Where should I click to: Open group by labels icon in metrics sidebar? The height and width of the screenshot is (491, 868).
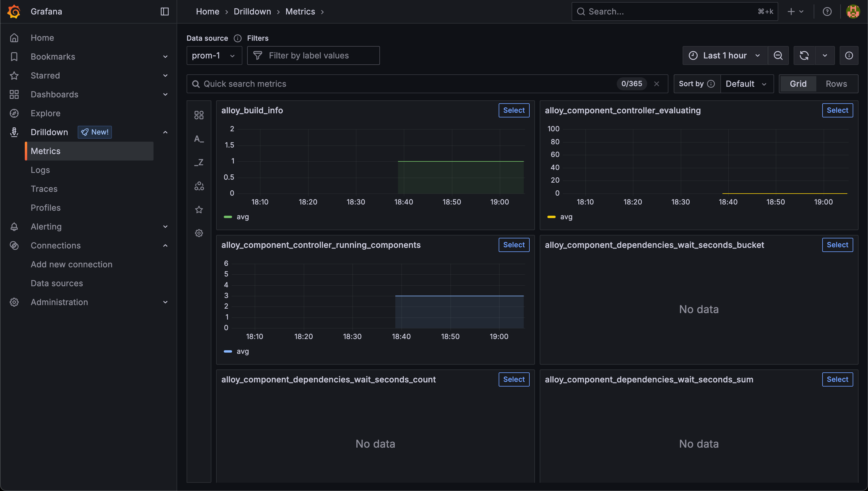click(x=199, y=186)
